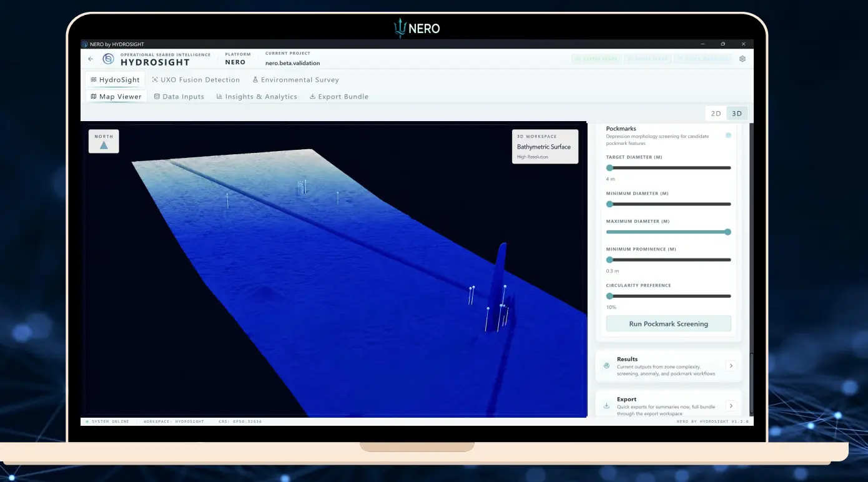Click the Export download icon in side panel

[x=606, y=406]
